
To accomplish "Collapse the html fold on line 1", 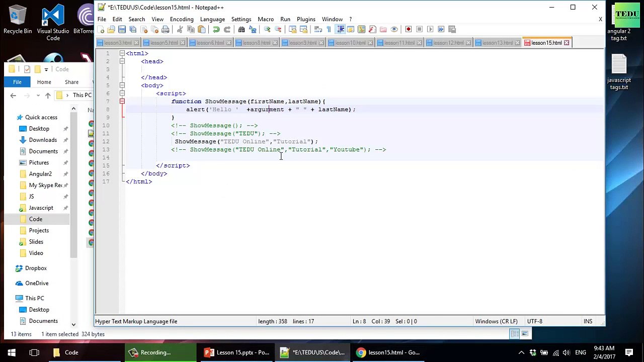I will coord(122,53).
